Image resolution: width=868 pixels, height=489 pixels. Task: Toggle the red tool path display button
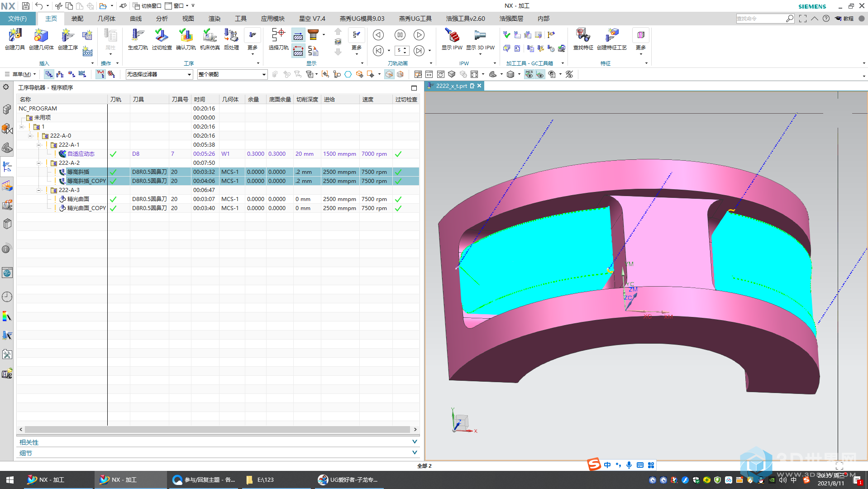click(x=100, y=74)
